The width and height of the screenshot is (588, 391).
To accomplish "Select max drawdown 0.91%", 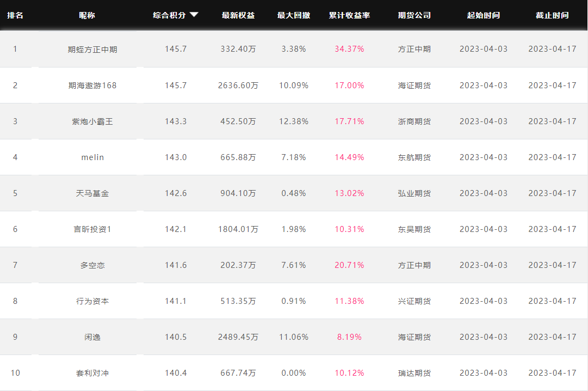I will (x=294, y=301).
